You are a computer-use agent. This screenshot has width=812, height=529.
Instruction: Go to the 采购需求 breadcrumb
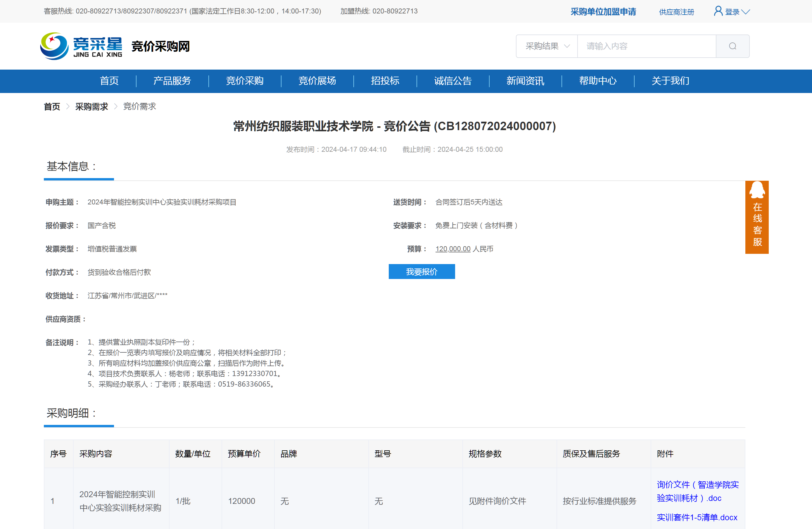tap(91, 106)
